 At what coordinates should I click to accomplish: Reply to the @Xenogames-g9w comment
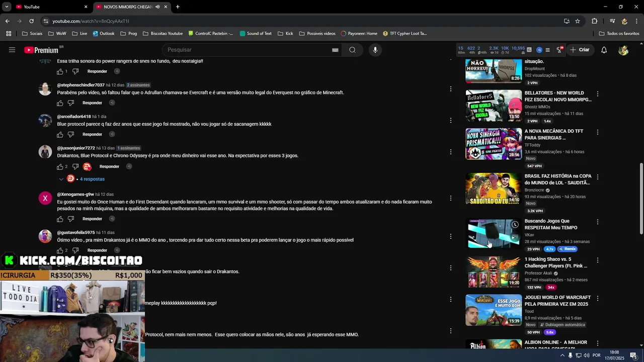[92, 219]
